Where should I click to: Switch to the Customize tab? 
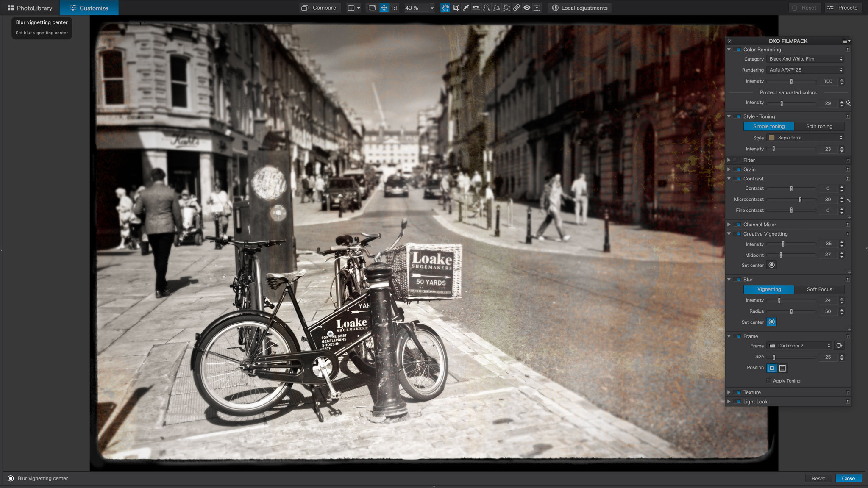89,8
